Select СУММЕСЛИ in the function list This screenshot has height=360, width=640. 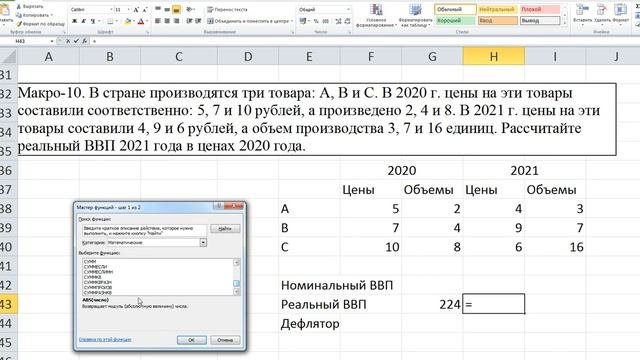[95, 267]
